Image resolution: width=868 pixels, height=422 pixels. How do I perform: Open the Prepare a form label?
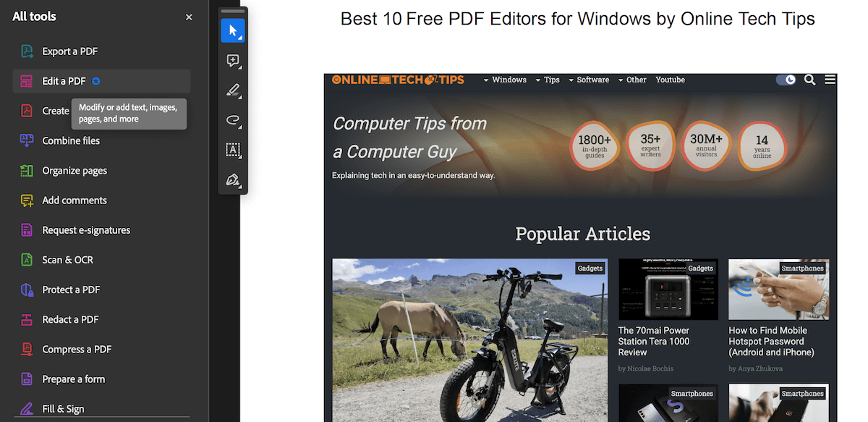pyautogui.click(x=74, y=379)
